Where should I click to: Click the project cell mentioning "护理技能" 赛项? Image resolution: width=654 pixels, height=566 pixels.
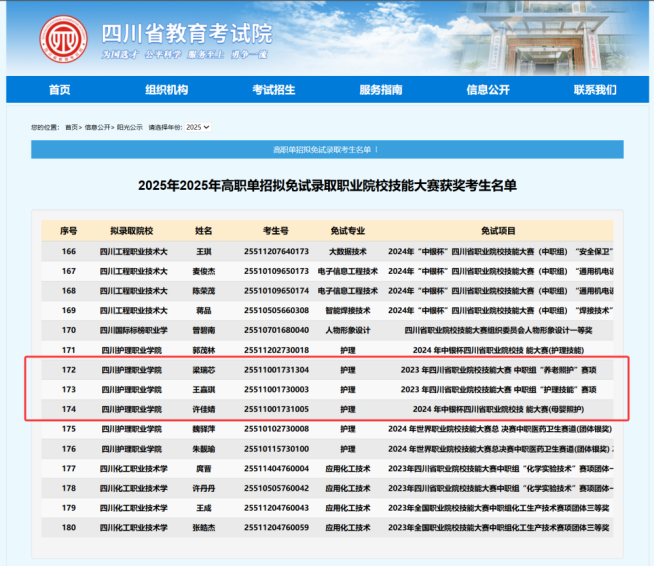[498, 390]
